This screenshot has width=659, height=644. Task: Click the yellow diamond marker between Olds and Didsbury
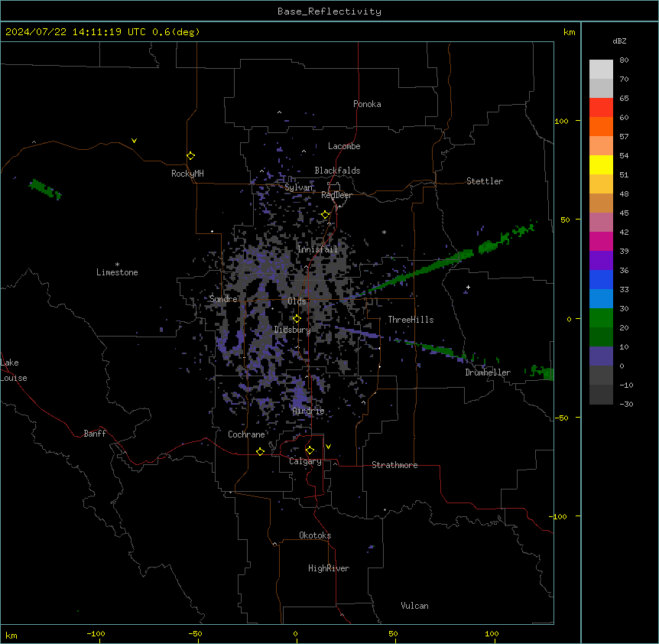pos(297,319)
